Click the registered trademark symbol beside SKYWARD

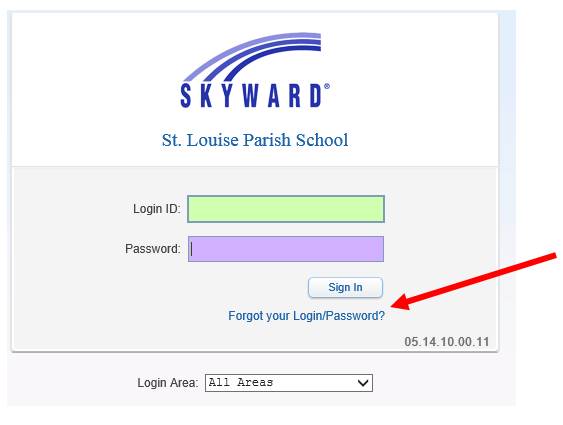(327, 87)
